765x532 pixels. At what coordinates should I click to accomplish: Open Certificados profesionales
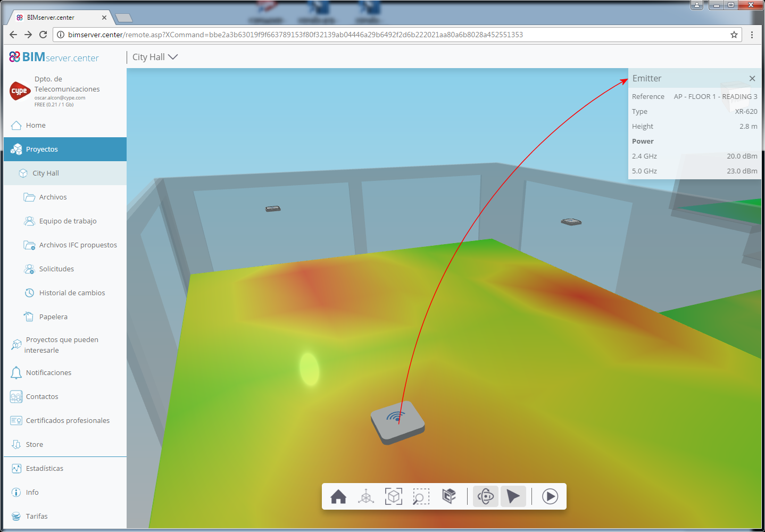pyautogui.click(x=65, y=421)
